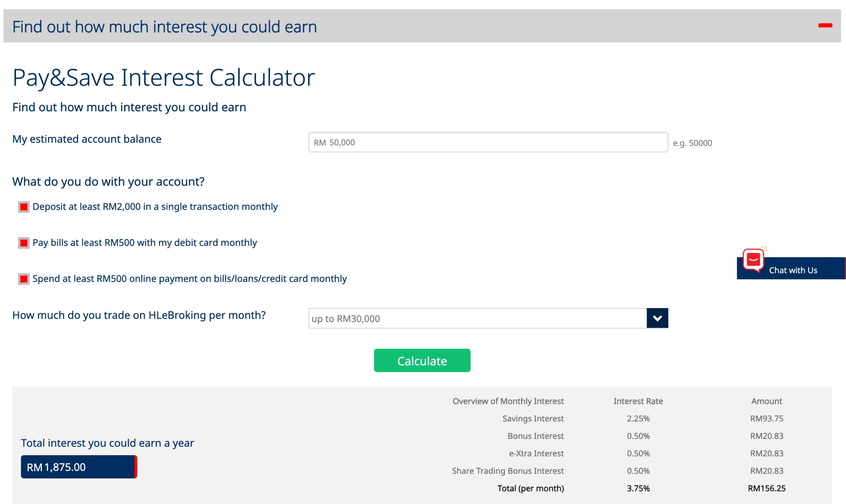Click the 'Overview of Monthly Interest' header
Screen dimensions: 846x504
coord(508,401)
